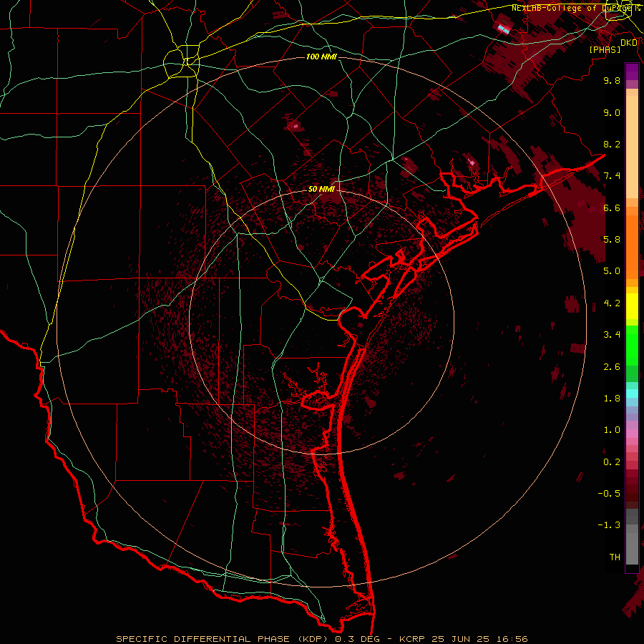The width and height of the screenshot is (644, 644).
Task: Click the cyan section of the color bar
Action: coord(632,394)
